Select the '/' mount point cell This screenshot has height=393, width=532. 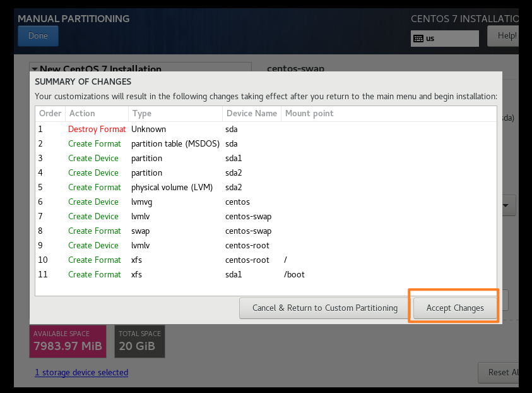click(285, 260)
